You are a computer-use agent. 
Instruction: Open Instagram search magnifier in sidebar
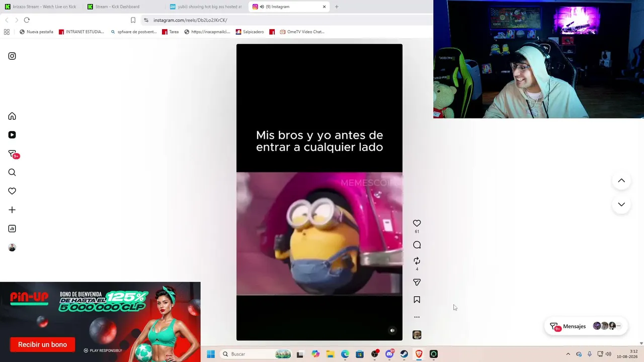(x=12, y=172)
